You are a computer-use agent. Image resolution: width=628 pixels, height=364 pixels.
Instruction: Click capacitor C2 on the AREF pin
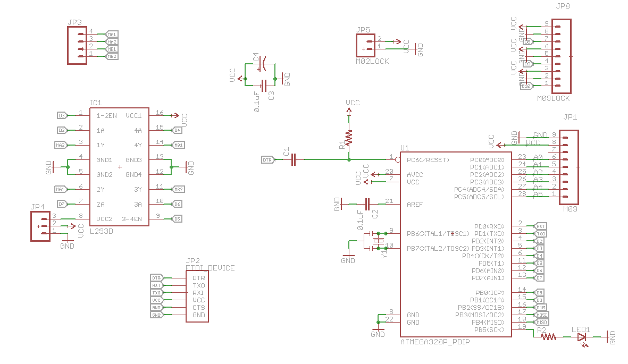point(366,204)
